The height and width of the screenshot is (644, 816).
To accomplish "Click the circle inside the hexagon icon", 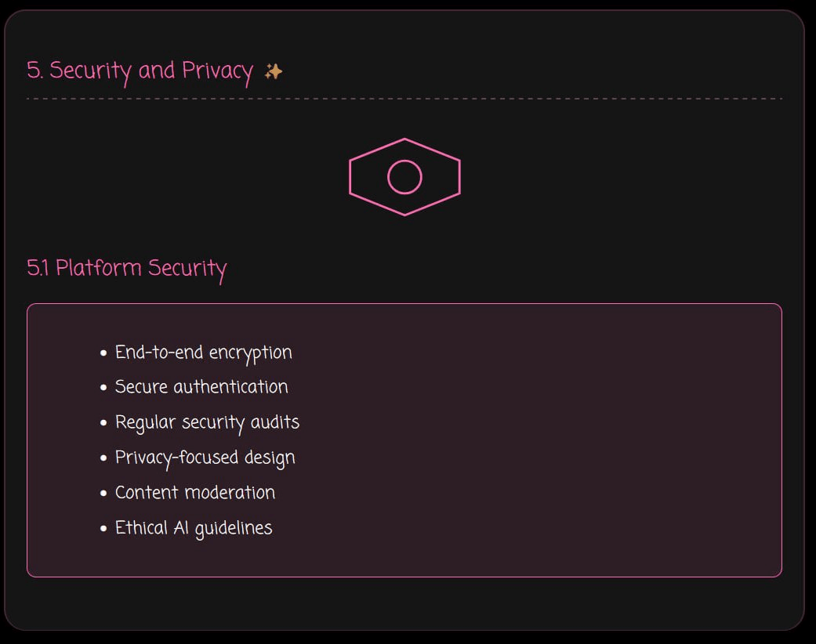I will tap(404, 177).
